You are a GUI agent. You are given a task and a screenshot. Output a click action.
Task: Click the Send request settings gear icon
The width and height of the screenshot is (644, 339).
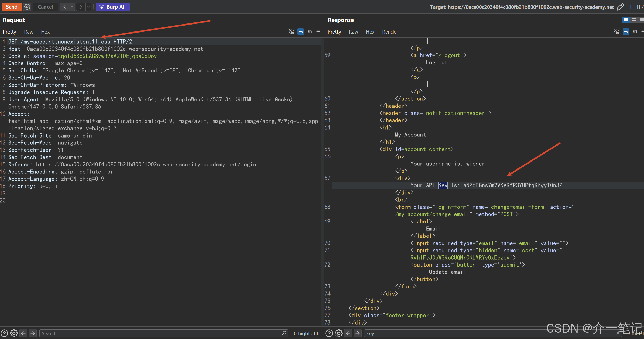tap(27, 7)
